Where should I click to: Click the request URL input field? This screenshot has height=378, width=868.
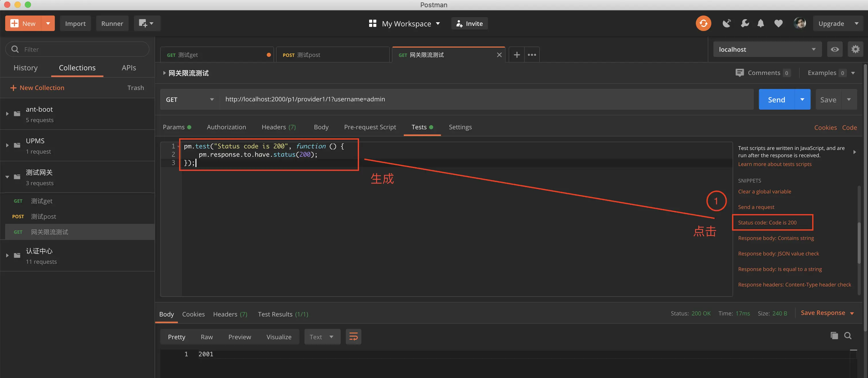click(485, 99)
